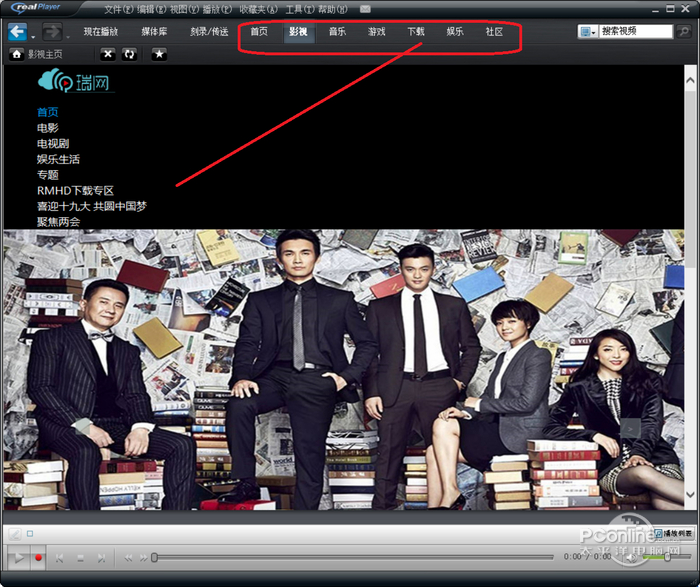Open the 娱乐生活 link
Screen dimensions: 700x587
pyautogui.click(x=58, y=159)
